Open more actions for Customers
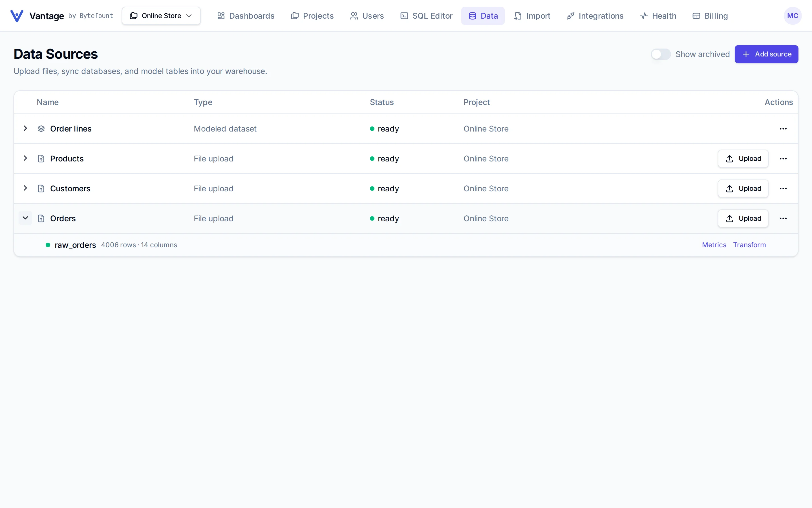Image resolution: width=812 pixels, height=508 pixels. 783,189
